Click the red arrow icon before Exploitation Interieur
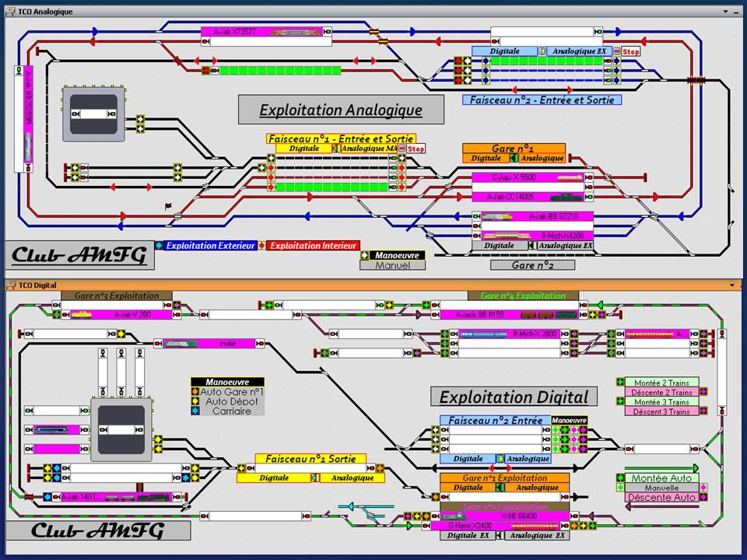This screenshot has width=747, height=560. (261, 246)
